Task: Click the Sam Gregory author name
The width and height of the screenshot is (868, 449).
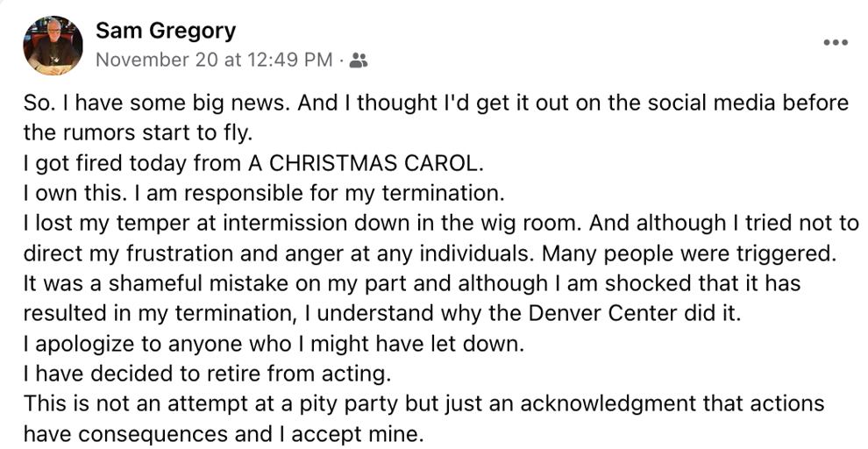Action: tap(166, 31)
